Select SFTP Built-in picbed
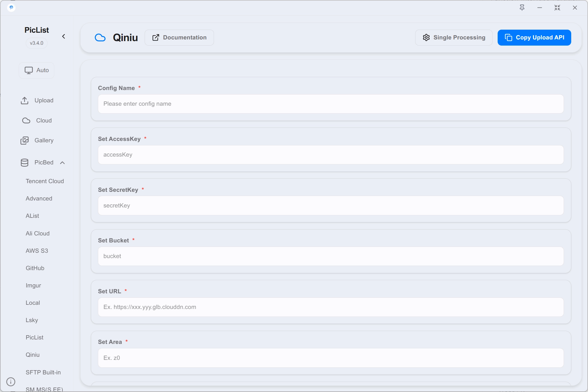This screenshot has height=392, width=588. [43, 372]
